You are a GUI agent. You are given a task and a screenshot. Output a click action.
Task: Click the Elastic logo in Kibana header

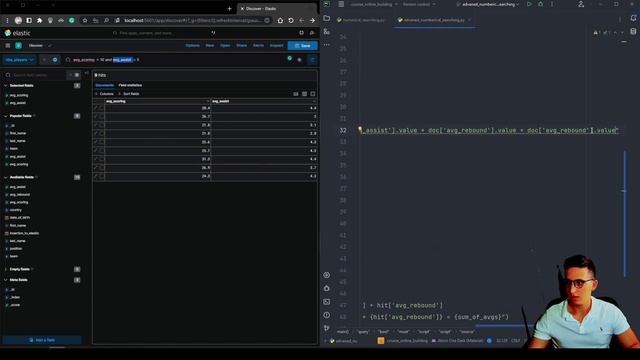18,33
